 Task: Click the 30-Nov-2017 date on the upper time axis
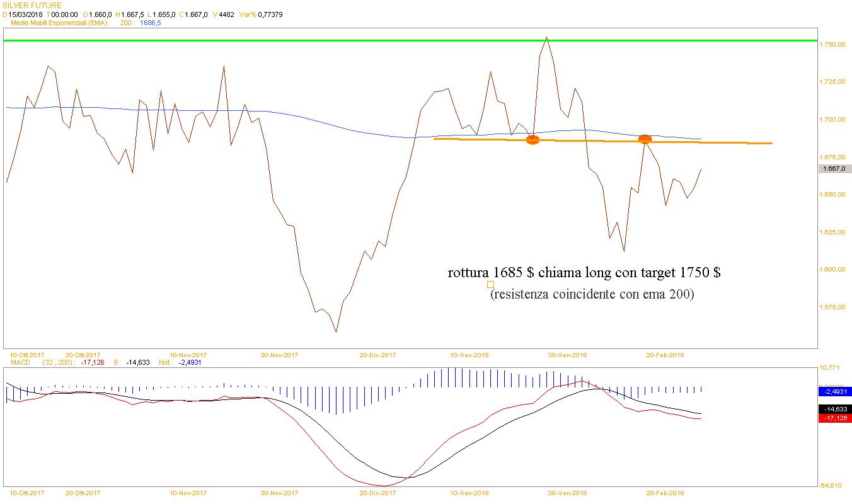(x=279, y=355)
